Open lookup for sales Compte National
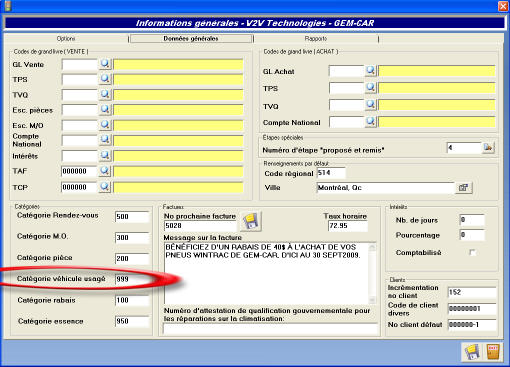Screen dimensions: 510x367 pos(105,139)
